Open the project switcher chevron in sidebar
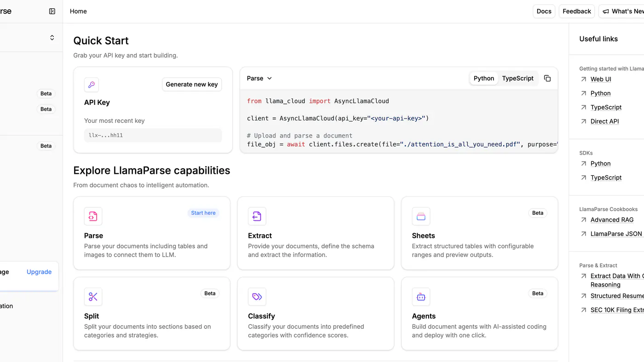The height and width of the screenshot is (362, 644). [52, 38]
